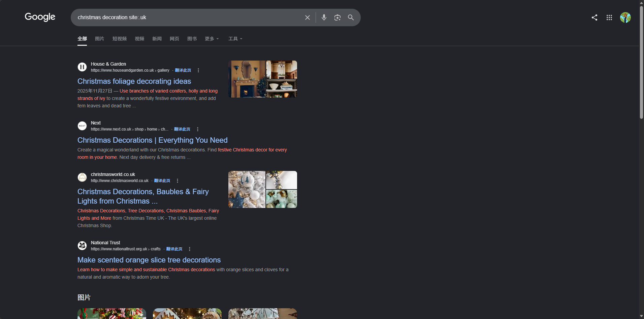This screenshot has width=644, height=319.
Task: Click the House & Garden site favicon
Action: click(x=82, y=67)
